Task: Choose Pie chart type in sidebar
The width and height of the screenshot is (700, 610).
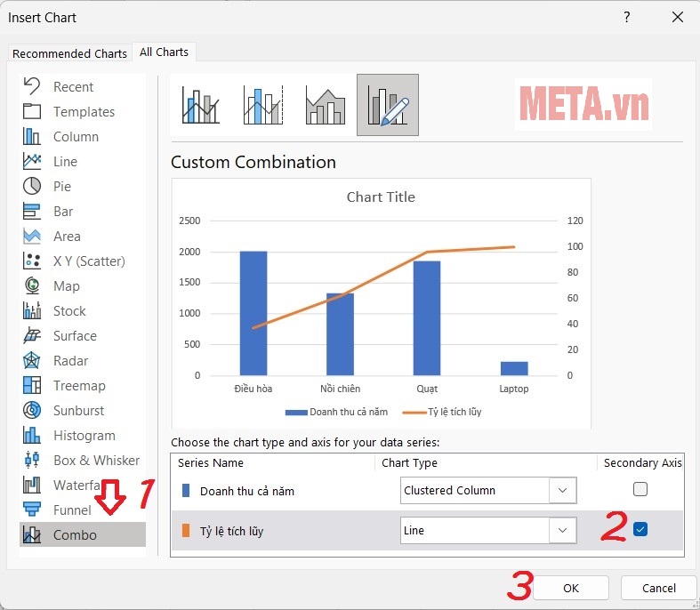Action: click(62, 187)
